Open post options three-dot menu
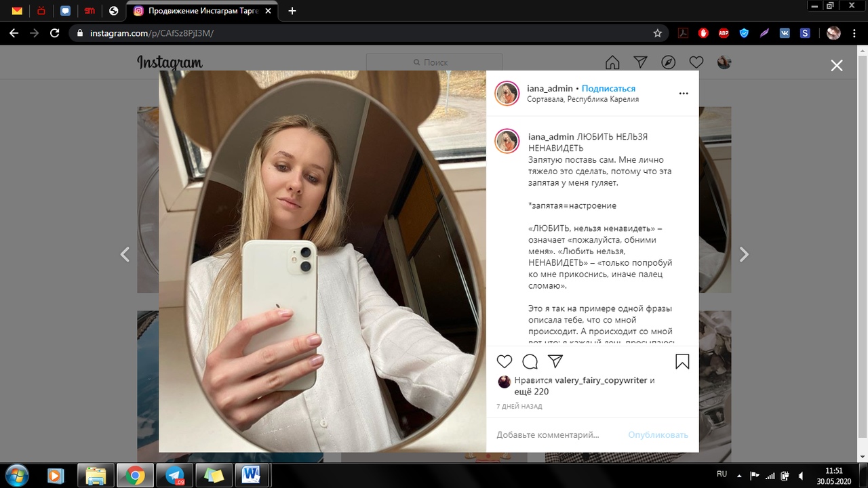 pos(684,94)
